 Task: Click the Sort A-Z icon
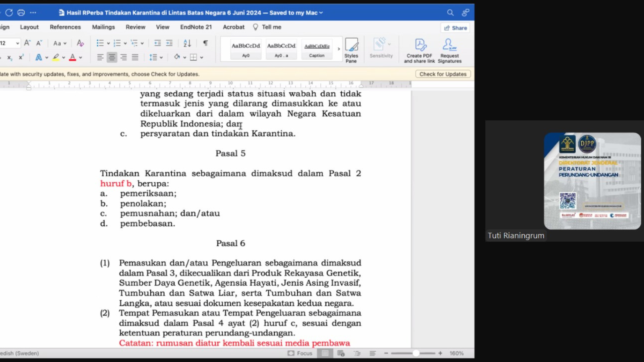[187, 43]
